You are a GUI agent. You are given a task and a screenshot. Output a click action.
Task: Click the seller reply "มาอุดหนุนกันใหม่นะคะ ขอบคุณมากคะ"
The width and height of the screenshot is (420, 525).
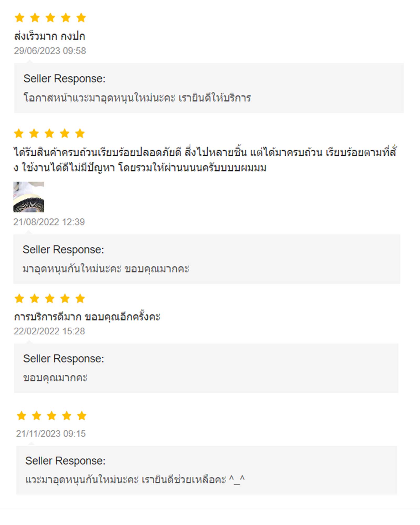tap(106, 269)
